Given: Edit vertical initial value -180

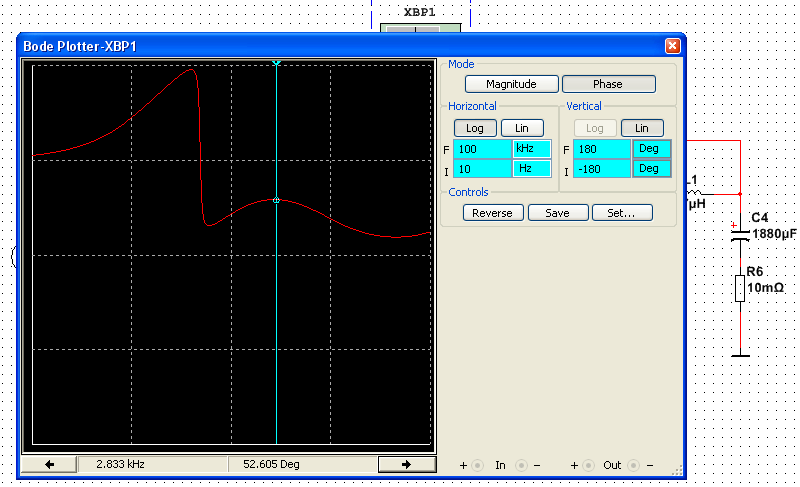Looking at the screenshot, I should (602, 169).
